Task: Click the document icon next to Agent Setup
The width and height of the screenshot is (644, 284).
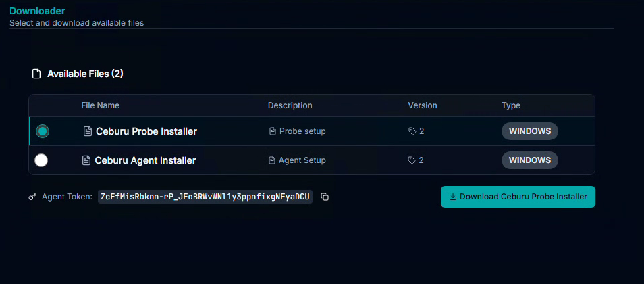Action: pos(271,160)
